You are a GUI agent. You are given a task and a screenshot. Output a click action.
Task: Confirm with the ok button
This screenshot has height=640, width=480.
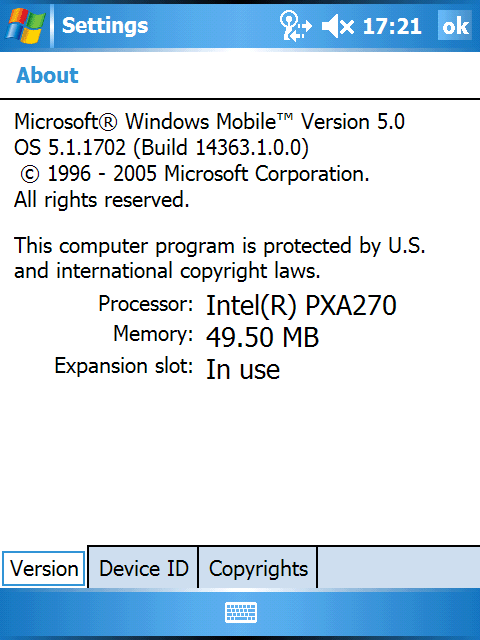click(455, 26)
